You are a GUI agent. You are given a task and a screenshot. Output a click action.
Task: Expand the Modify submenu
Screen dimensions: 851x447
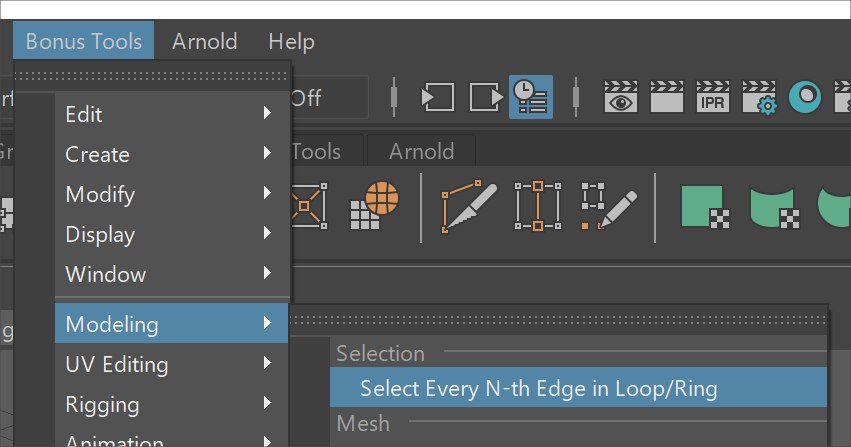[172, 194]
